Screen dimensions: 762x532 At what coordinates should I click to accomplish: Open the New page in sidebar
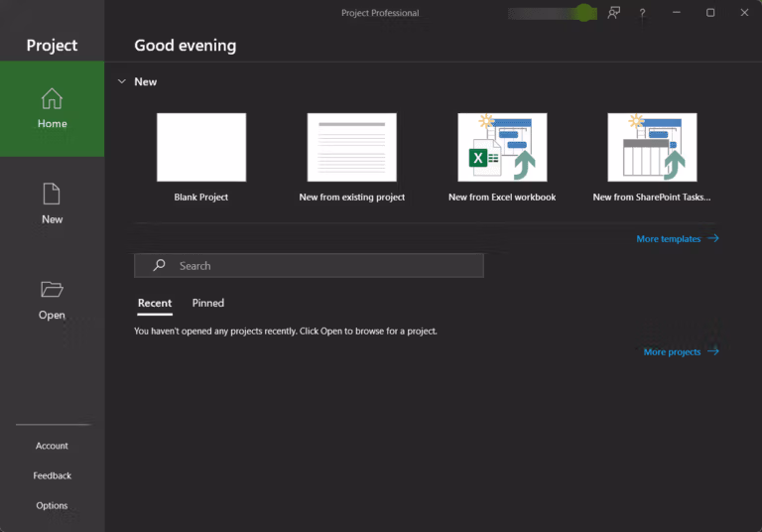coord(52,203)
